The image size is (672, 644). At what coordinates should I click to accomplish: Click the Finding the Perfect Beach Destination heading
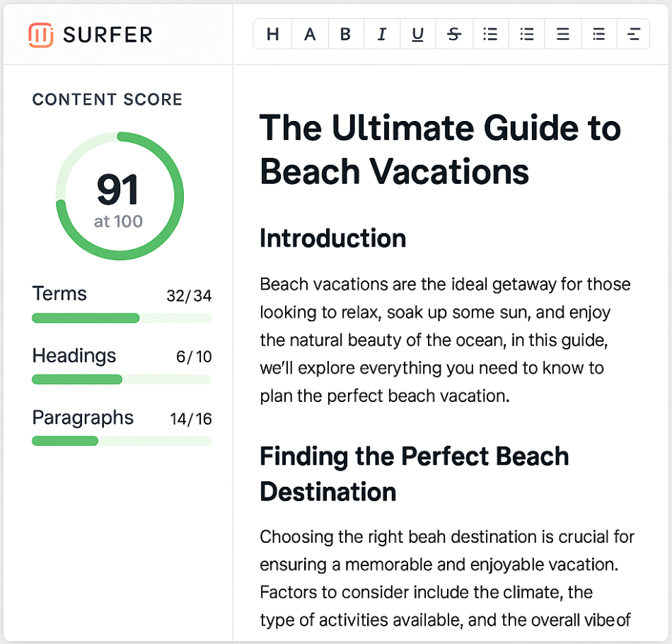414,473
